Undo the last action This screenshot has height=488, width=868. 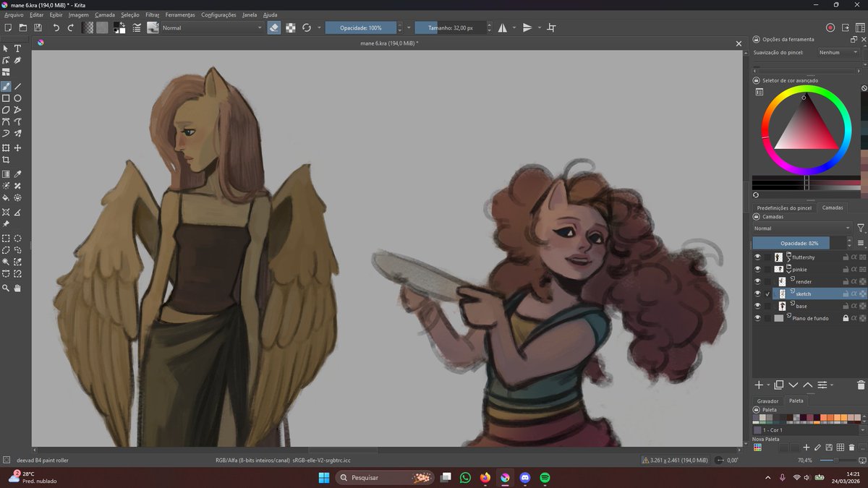56,27
